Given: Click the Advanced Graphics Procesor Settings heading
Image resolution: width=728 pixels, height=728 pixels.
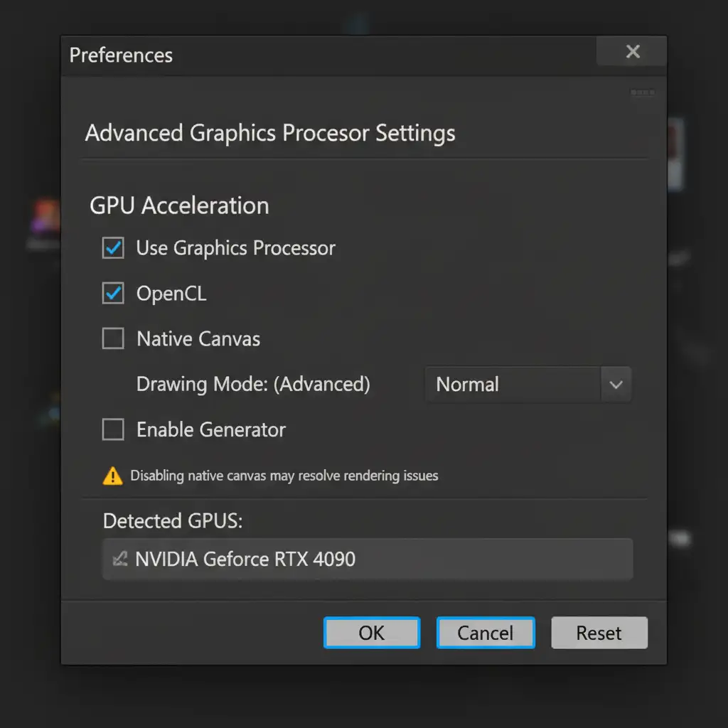Looking at the screenshot, I should coord(270,133).
